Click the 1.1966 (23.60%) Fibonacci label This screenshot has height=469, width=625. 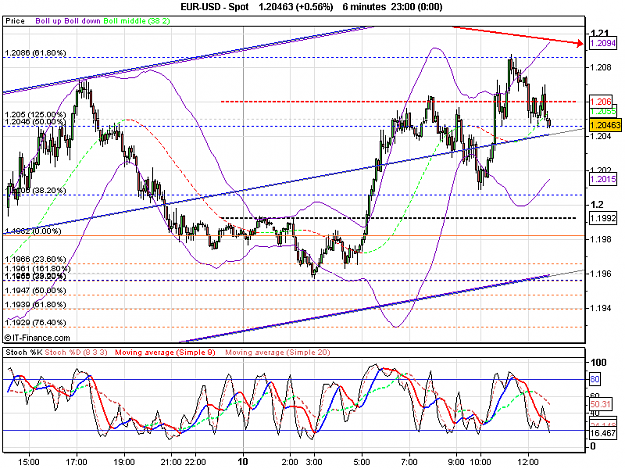35,259
